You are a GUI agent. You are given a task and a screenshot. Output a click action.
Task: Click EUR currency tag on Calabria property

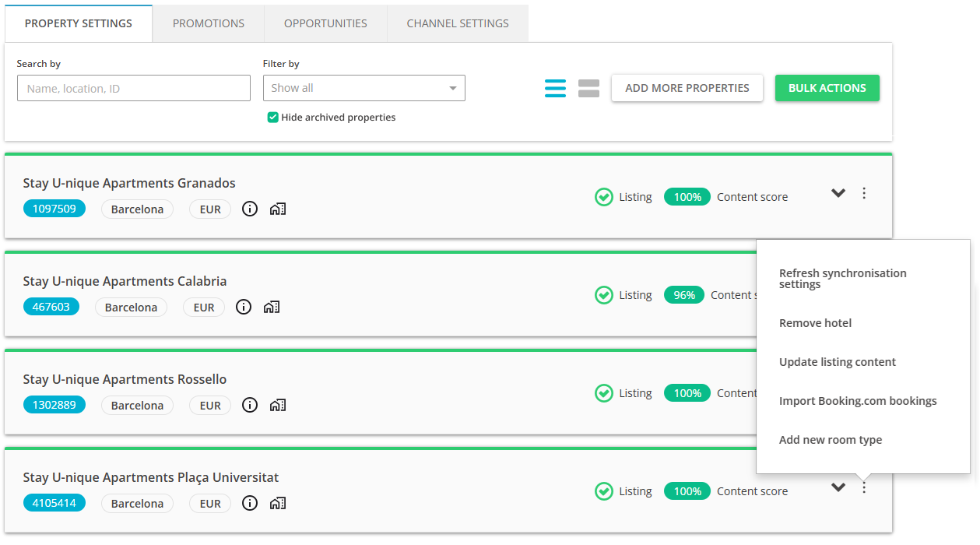(x=204, y=308)
